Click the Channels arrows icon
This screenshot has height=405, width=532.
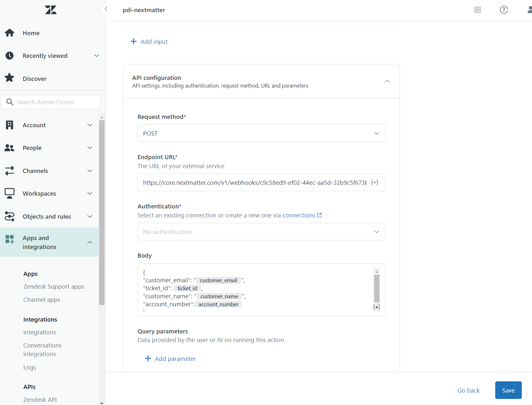(10, 171)
